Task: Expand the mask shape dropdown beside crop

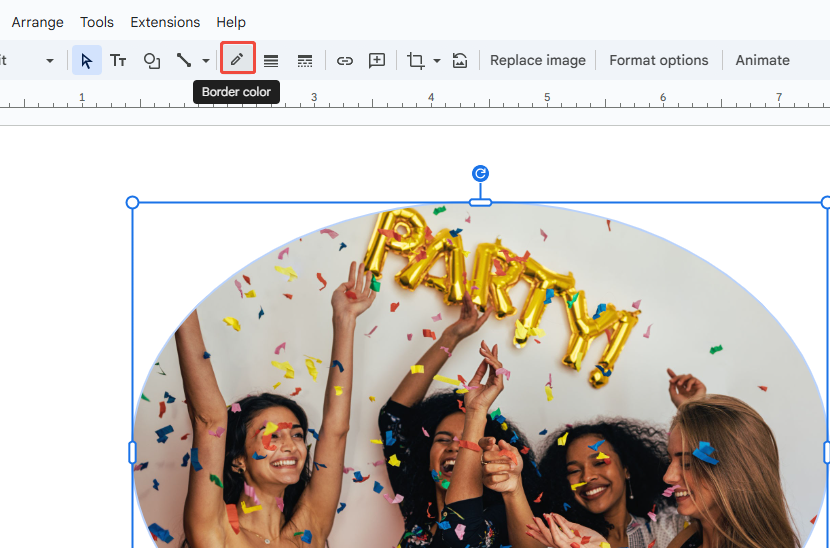Action: click(437, 60)
